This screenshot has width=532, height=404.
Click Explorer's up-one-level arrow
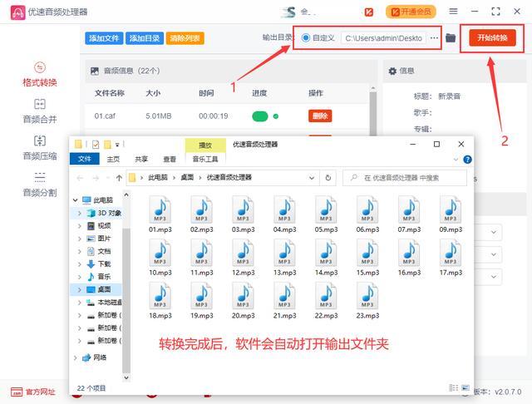point(119,178)
